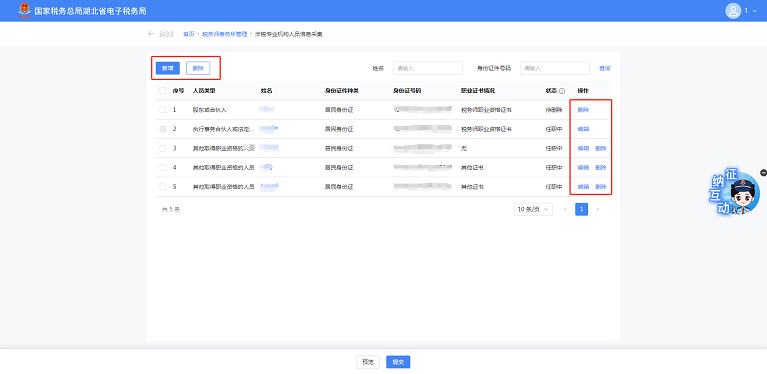Click 删除 in row 3 operations

pyautogui.click(x=601, y=148)
